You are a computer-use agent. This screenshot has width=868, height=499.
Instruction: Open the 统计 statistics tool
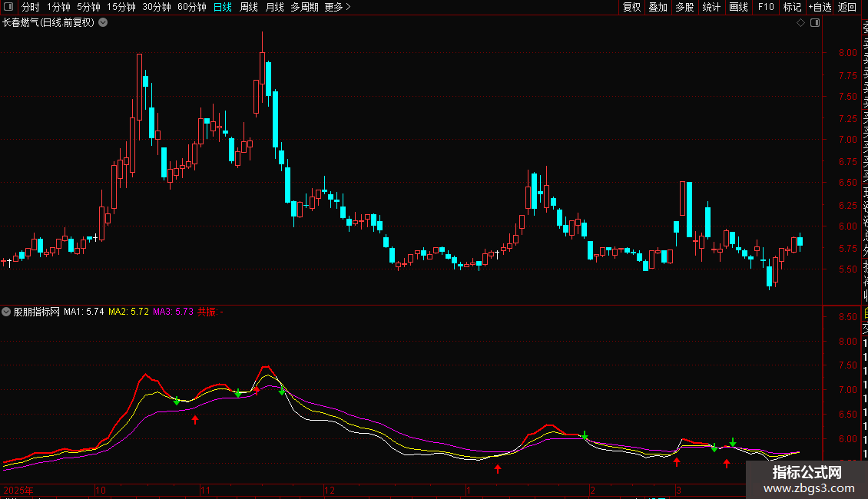(x=711, y=7)
